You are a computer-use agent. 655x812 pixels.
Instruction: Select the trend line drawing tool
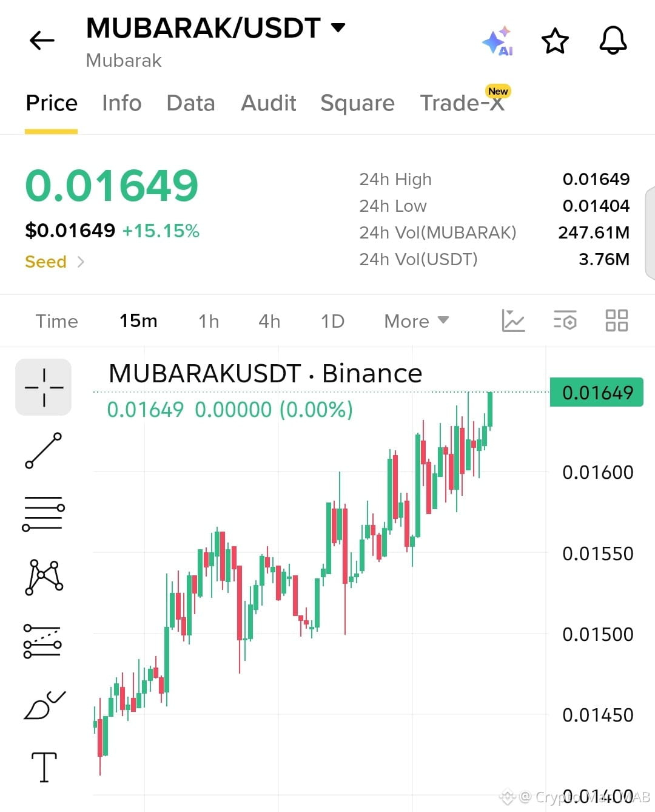[x=44, y=450]
